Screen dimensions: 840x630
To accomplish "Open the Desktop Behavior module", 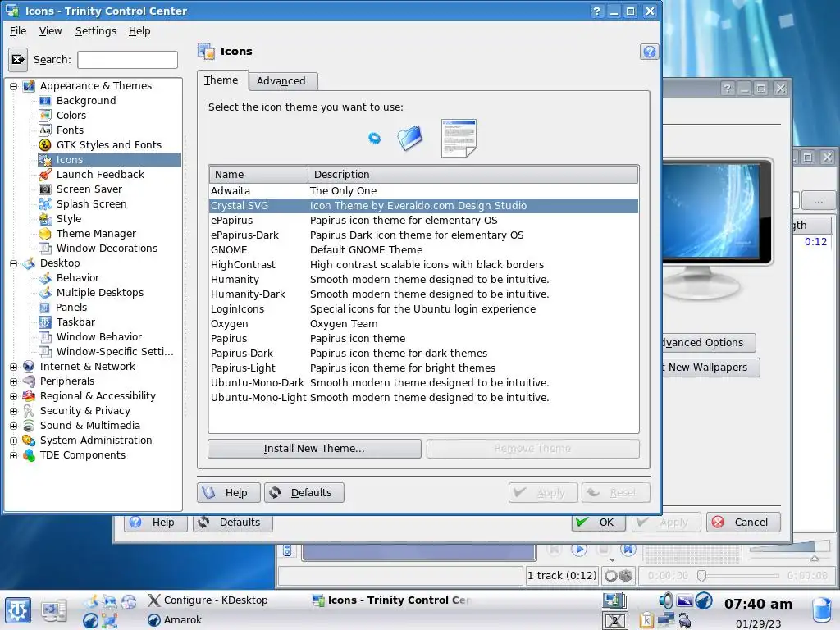I will [78, 277].
